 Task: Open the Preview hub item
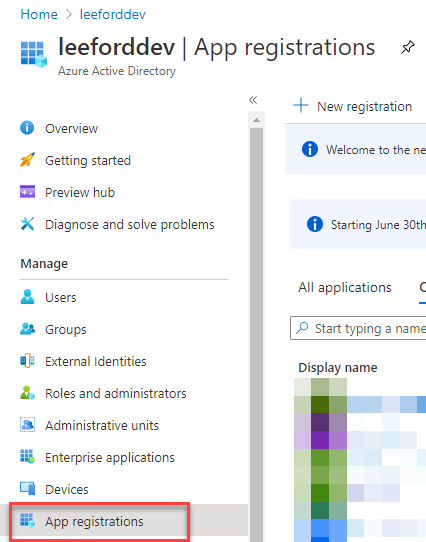point(80,193)
